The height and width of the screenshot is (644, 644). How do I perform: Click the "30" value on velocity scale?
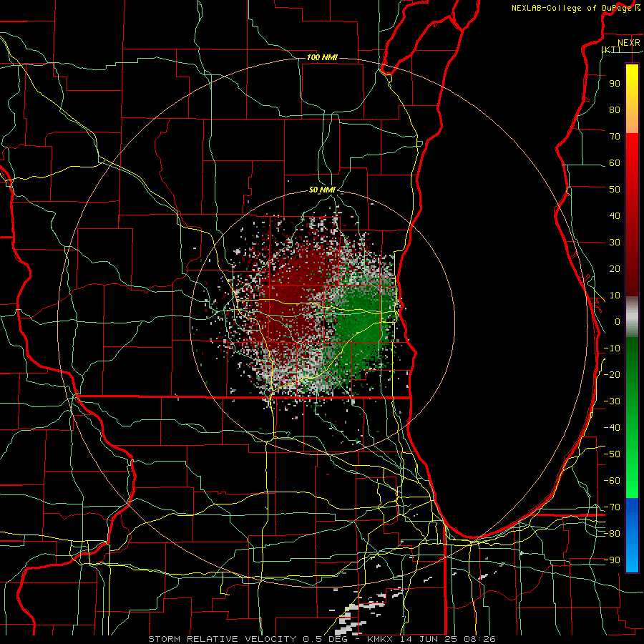coord(615,243)
